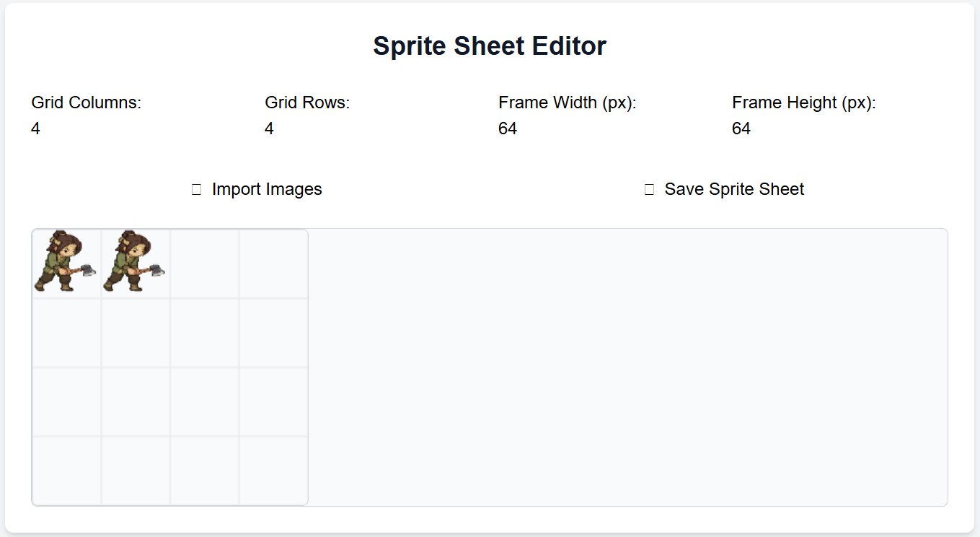Click the Import Images button
The width and height of the screenshot is (980, 537).
click(256, 188)
